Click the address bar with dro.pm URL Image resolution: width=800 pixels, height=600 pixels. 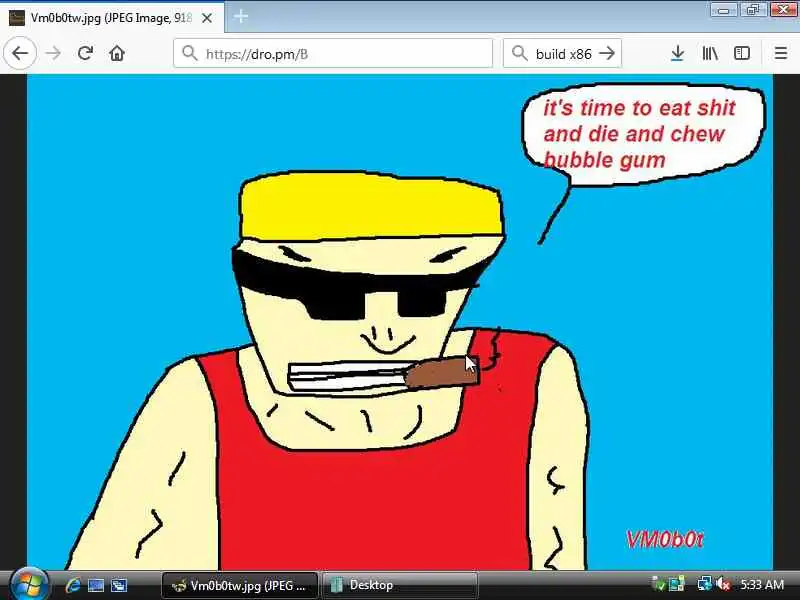pyautogui.click(x=333, y=53)
